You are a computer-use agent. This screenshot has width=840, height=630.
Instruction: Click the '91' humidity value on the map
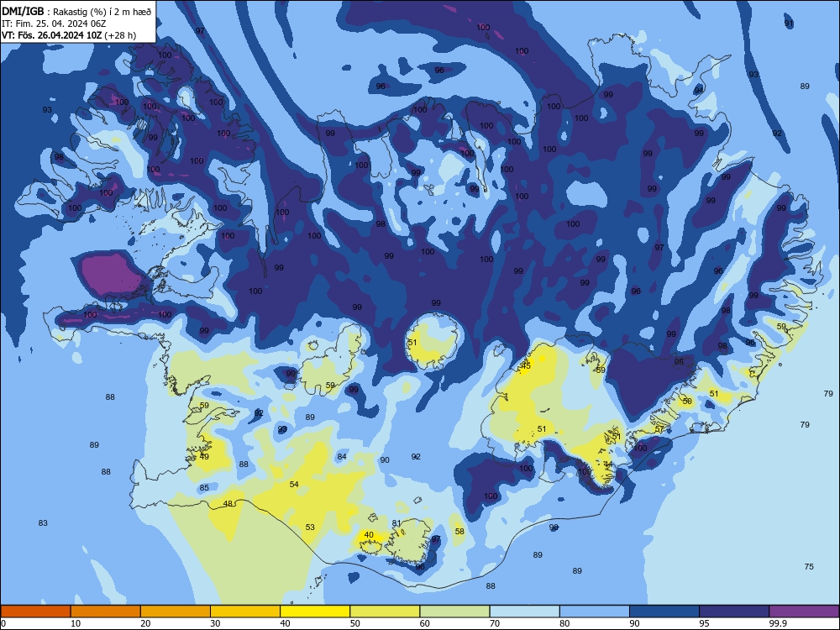click(x=789, y=24)
